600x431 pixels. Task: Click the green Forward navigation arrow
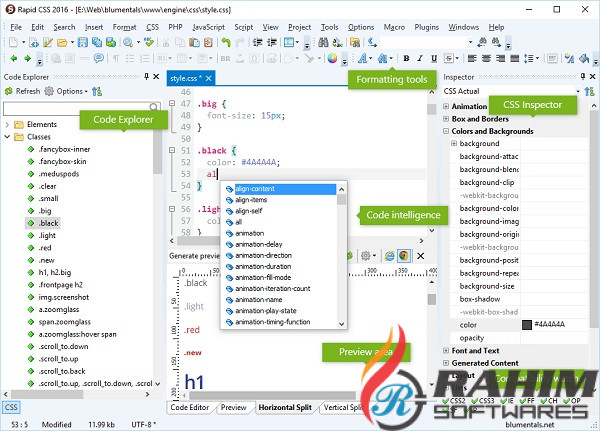tap(27, 58)
